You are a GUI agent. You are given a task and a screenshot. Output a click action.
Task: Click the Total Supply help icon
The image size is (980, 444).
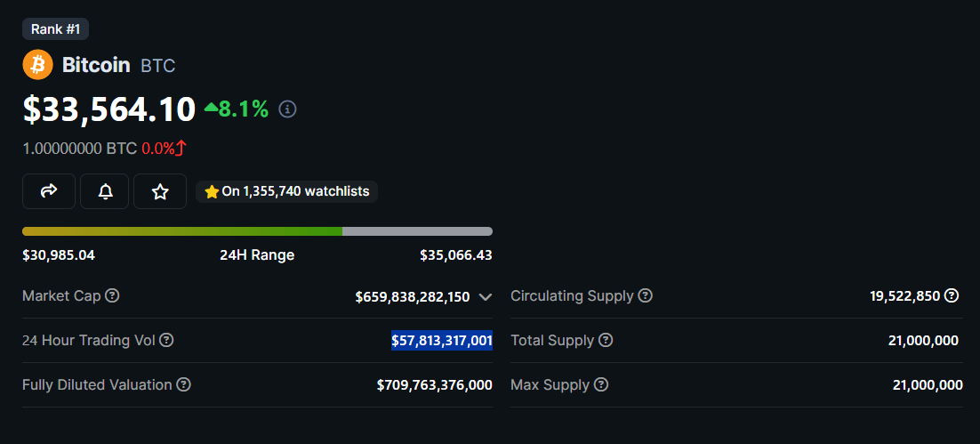tap(606, 340)
